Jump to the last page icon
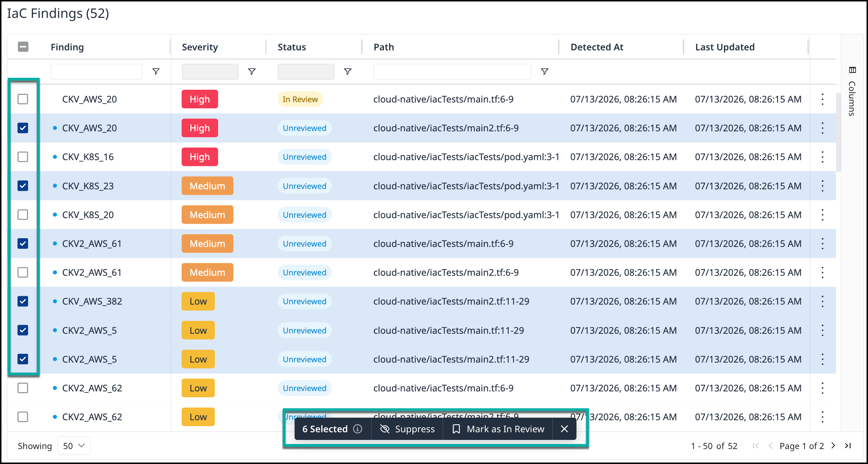 [848, 445]
